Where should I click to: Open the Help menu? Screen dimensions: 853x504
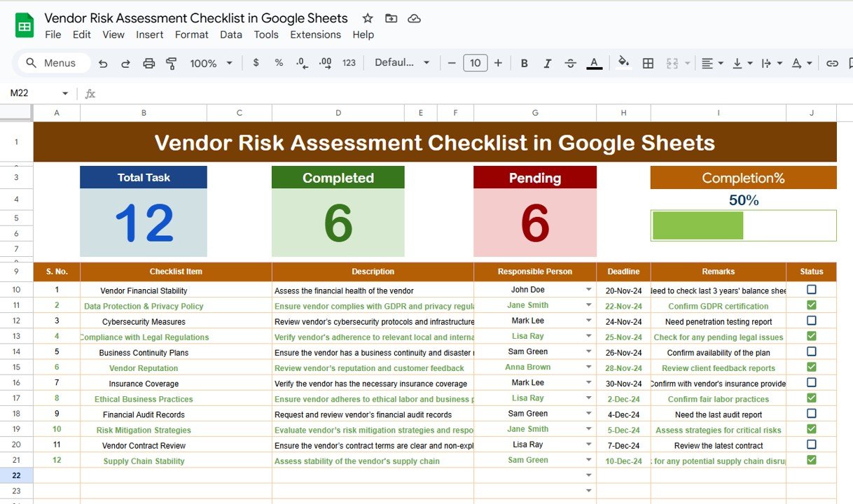pos(363,34)
